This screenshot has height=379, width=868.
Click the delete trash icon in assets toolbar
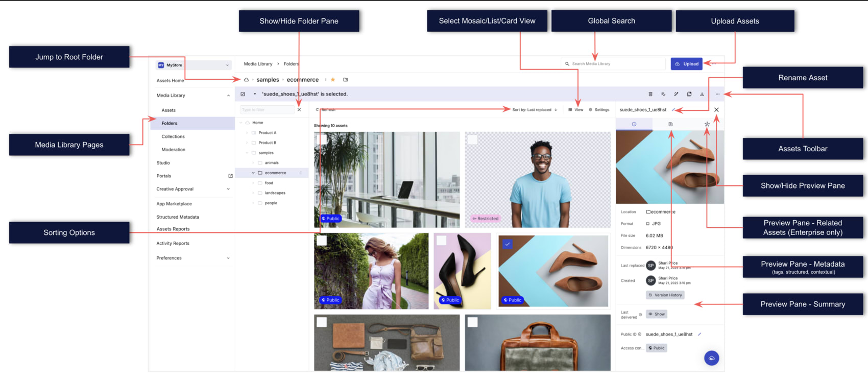tap(650, 94)
